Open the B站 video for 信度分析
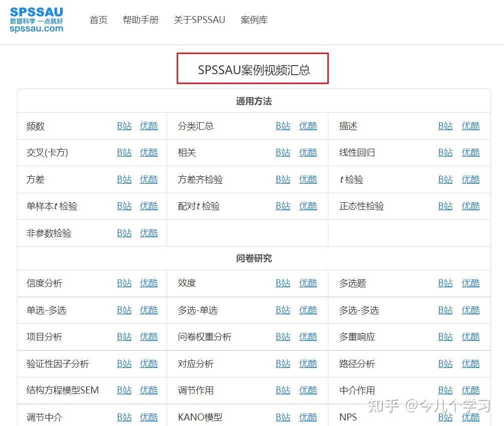This screenshot has width=504, height=426. pos(124,283)
